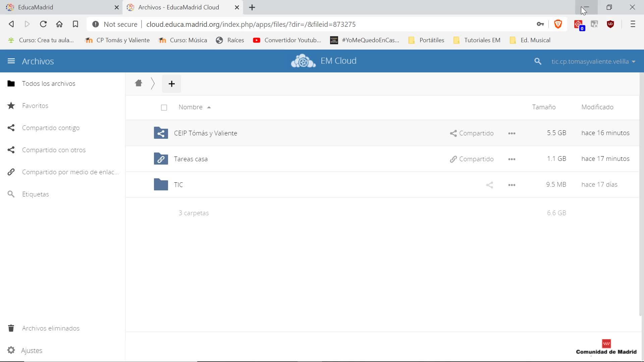Toggle the Nombre column sort arrow

pyautogui.click(x=209, y=107)
